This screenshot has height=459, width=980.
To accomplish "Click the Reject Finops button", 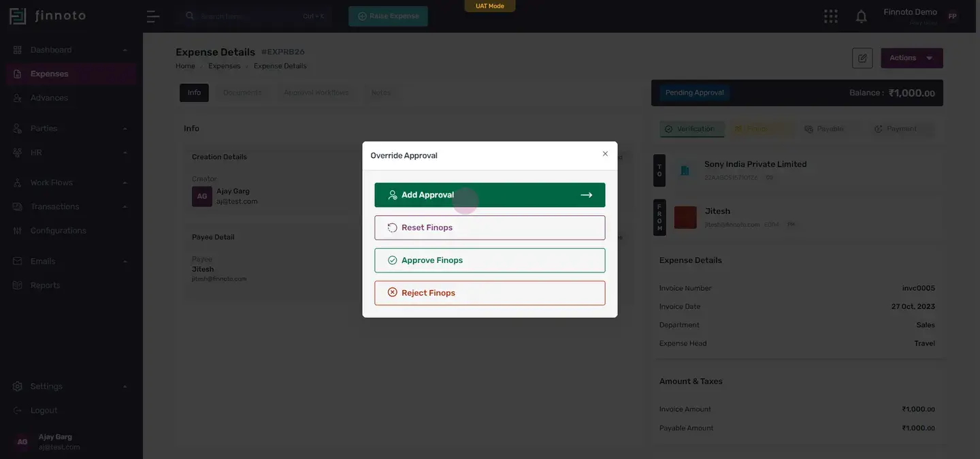I will 490,293.
